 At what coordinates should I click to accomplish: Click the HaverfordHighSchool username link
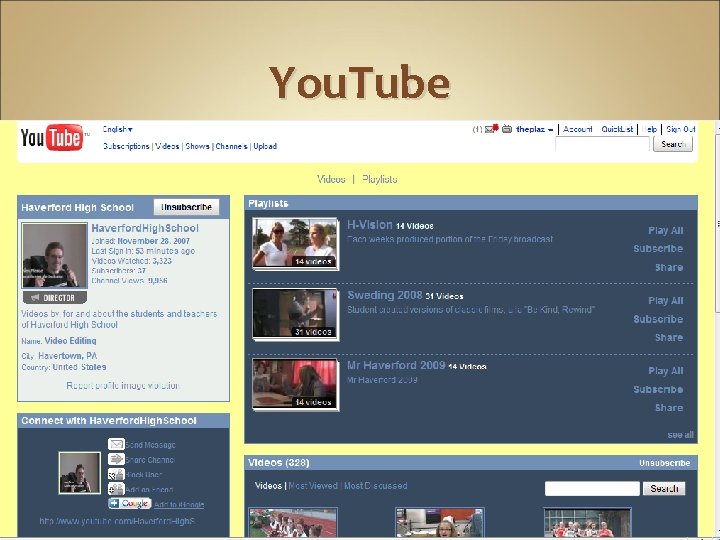coord(145,228)
